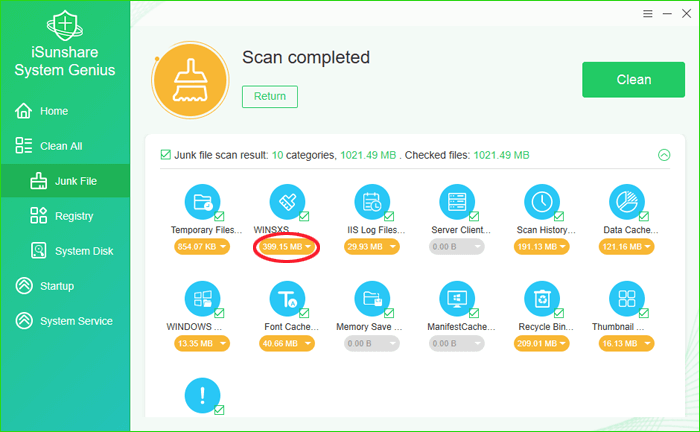Screen dimensions: 700x432
Task: Click the WINSXS broom icon
Action: coord(287,202)
